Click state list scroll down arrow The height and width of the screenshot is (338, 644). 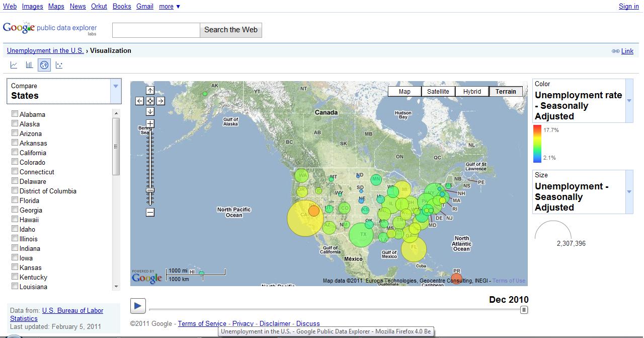tap(116, 287)
